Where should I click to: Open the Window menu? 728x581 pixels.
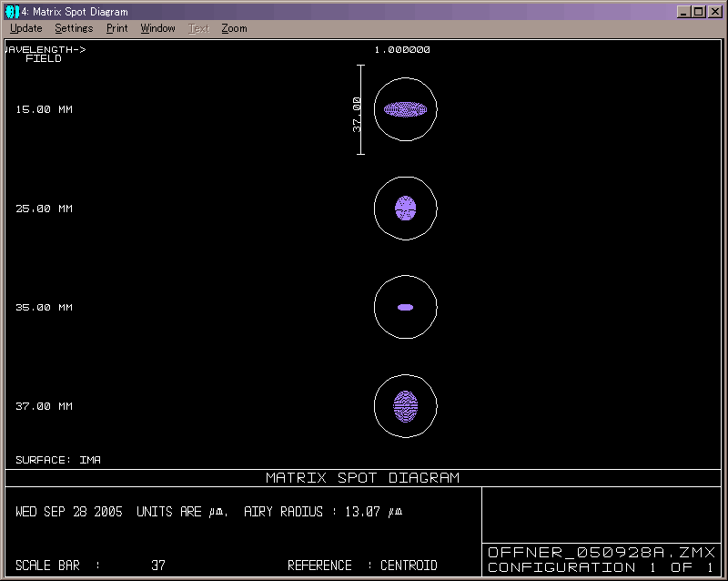coord(157,28)
